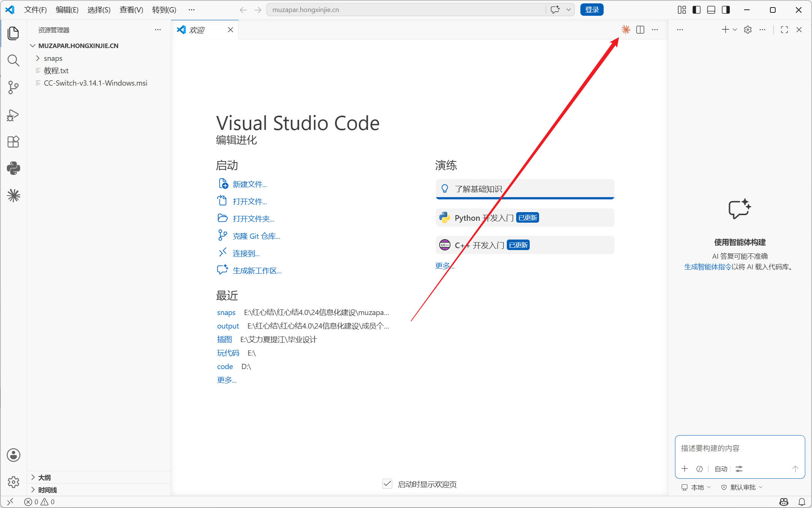Image resolution: width=812 pixels, height=508 pixels.
Task: Maximize the chat panel
Action: [x=784, y=30]
